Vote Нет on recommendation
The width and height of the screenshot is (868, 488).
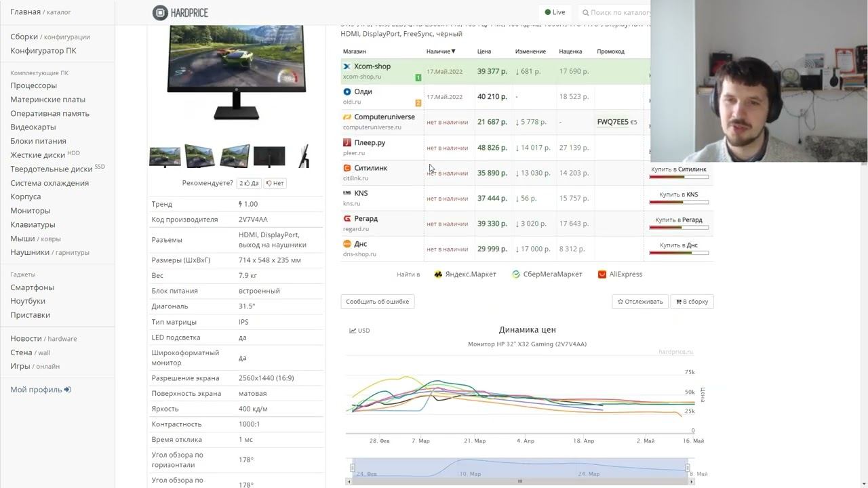tap(275, 183)
